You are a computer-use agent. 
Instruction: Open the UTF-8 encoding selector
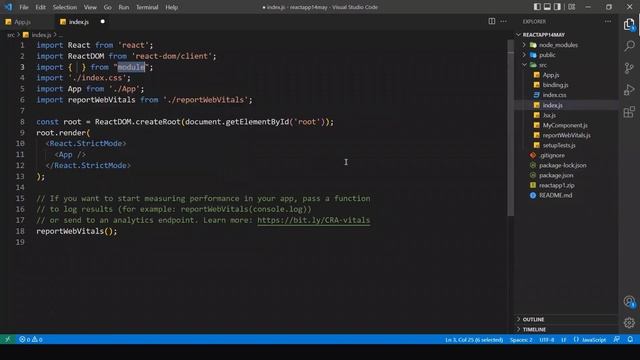pos(547,339)
